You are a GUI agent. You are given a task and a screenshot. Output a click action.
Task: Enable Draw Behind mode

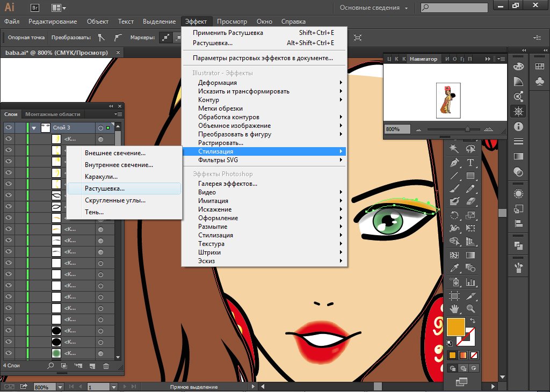464,368
